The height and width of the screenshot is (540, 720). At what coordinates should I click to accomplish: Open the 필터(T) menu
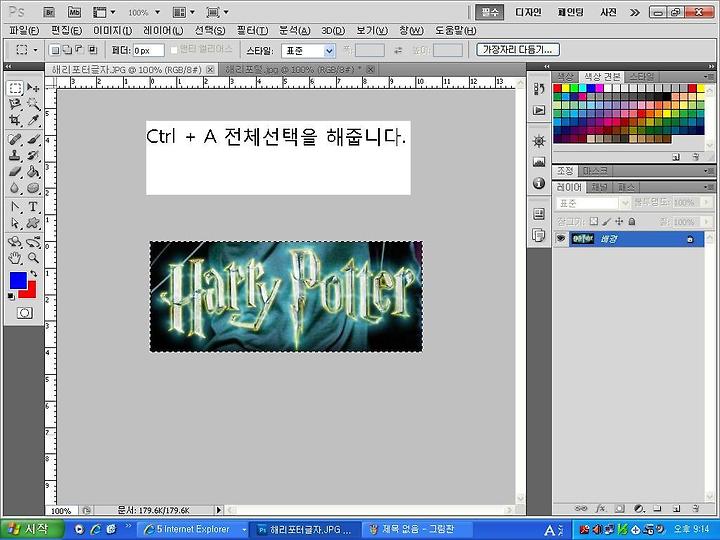pyautogui.click(x=252, y=31)
